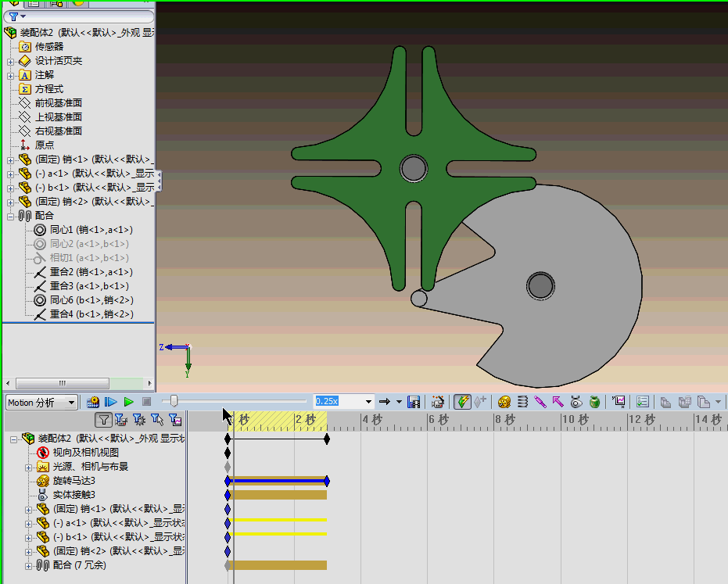
Task: Select 视向及相机视图 in motion tree
Action: click(x=86, y=452)
